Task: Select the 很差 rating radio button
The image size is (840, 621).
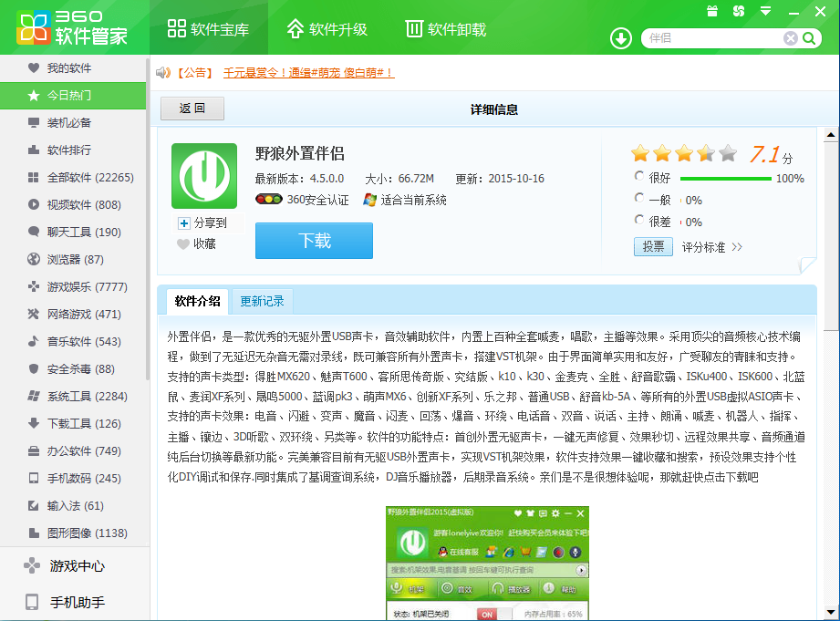Action: pyautogui.click(x=639, y=220)
